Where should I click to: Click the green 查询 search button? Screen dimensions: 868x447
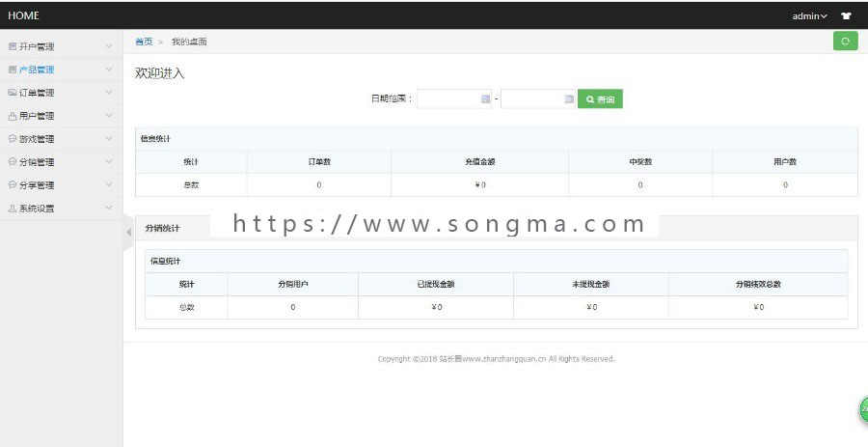point(600,99)
